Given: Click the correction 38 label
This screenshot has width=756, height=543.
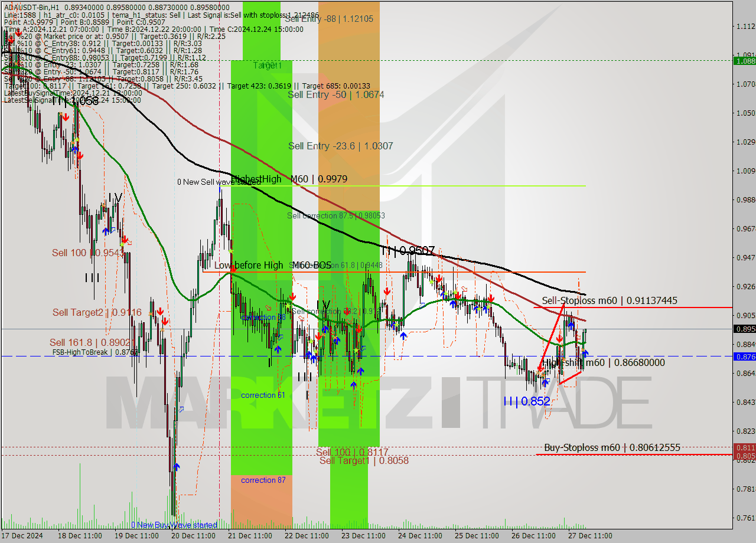Looking at the screenshot, I should tap(264, 317).
